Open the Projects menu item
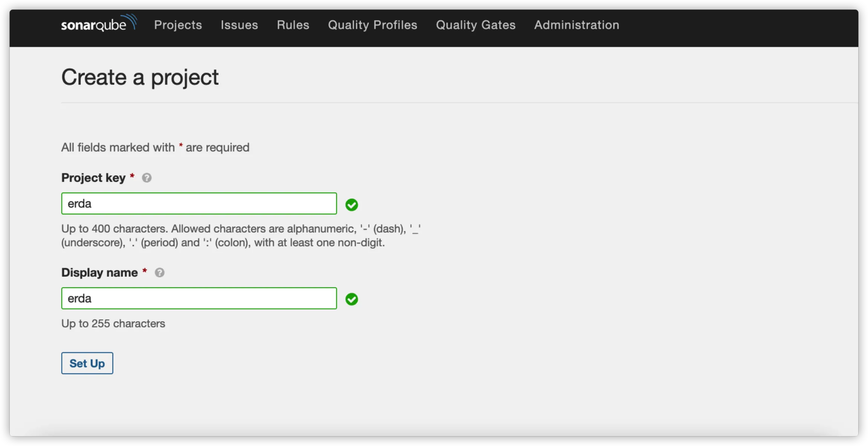The width and height of the screenshot is (868, 446). (x=178, y=25)
